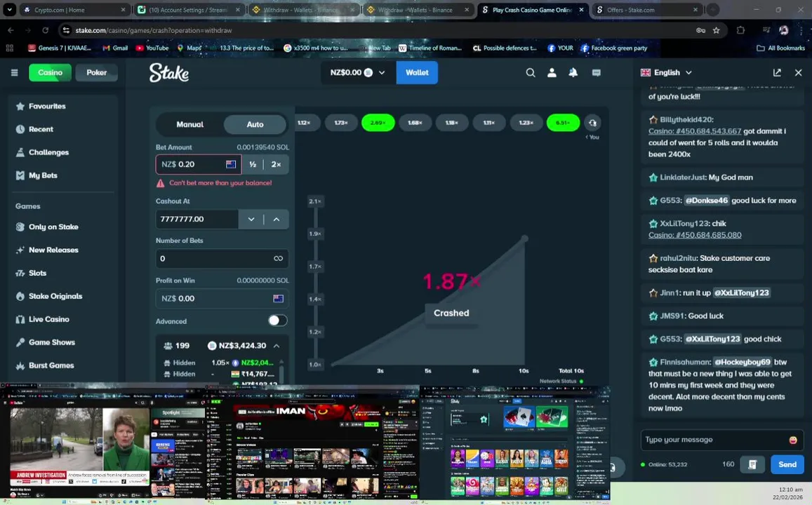Reload the browser page

point(45,30)
